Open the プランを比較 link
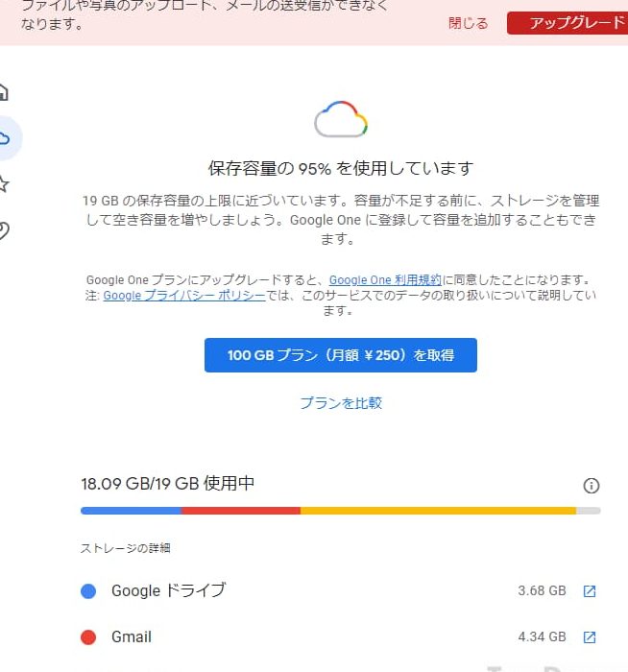The image size is (628, 672). tap(341, 403)
